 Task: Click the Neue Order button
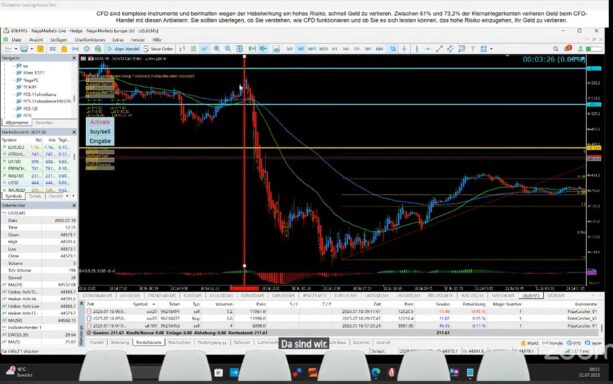point(158,49)
